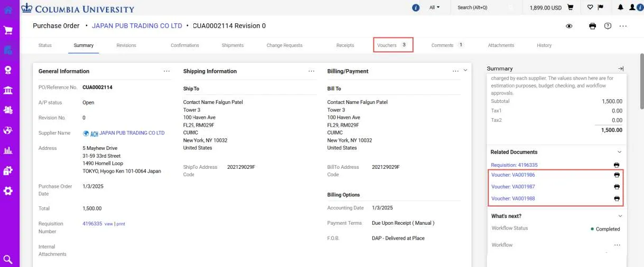This screenshot has height=267, width=644.
Task: Collapse the Related Documents section
Action: click(x=620, y=152)
